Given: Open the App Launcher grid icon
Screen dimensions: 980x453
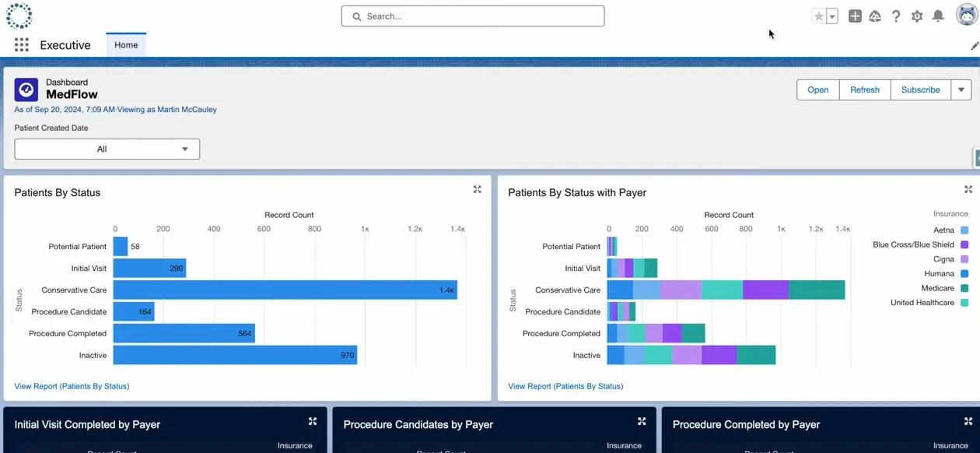Looking at the screenshot, I should click(22, 45).
